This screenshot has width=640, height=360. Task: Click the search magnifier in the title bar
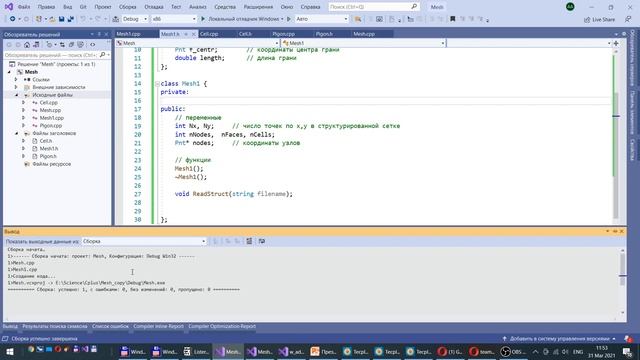pyautogui.click(x=414, y=7)
